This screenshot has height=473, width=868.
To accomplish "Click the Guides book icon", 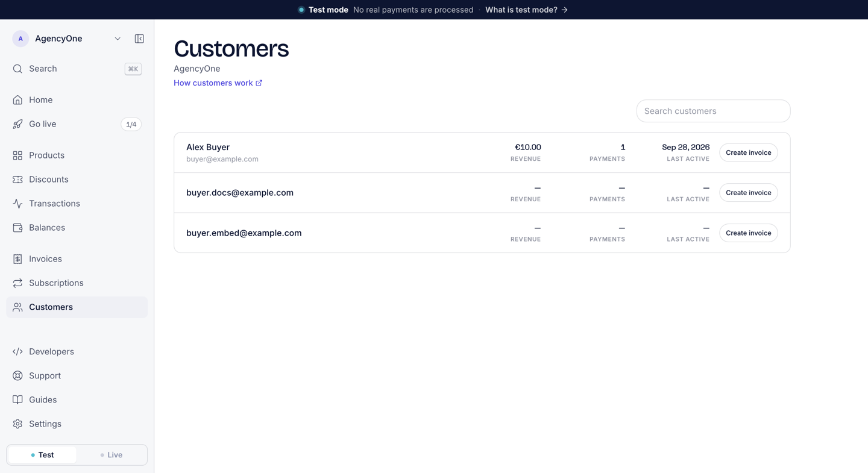I will pyautogui.click(x=17, y=400).
